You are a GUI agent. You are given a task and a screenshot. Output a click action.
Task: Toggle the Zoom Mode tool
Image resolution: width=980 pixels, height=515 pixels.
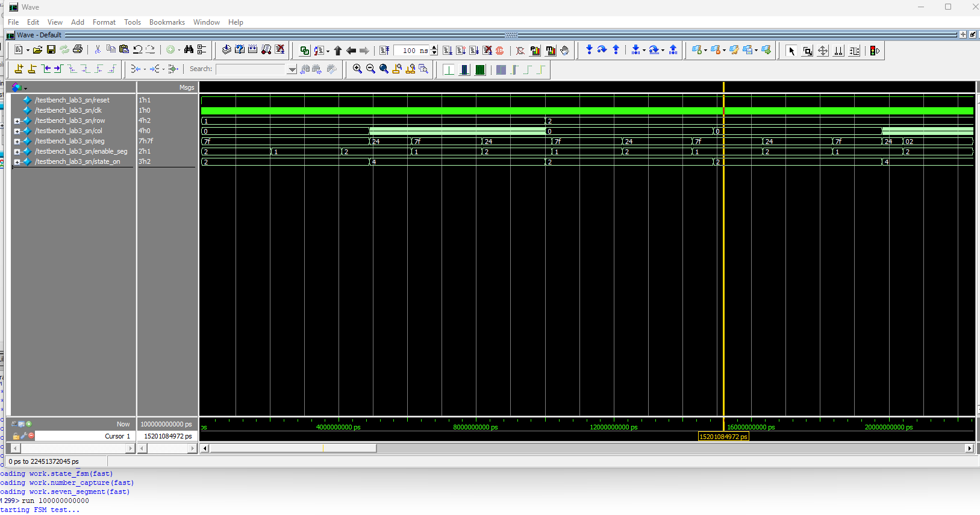click(x=808, y=51)
